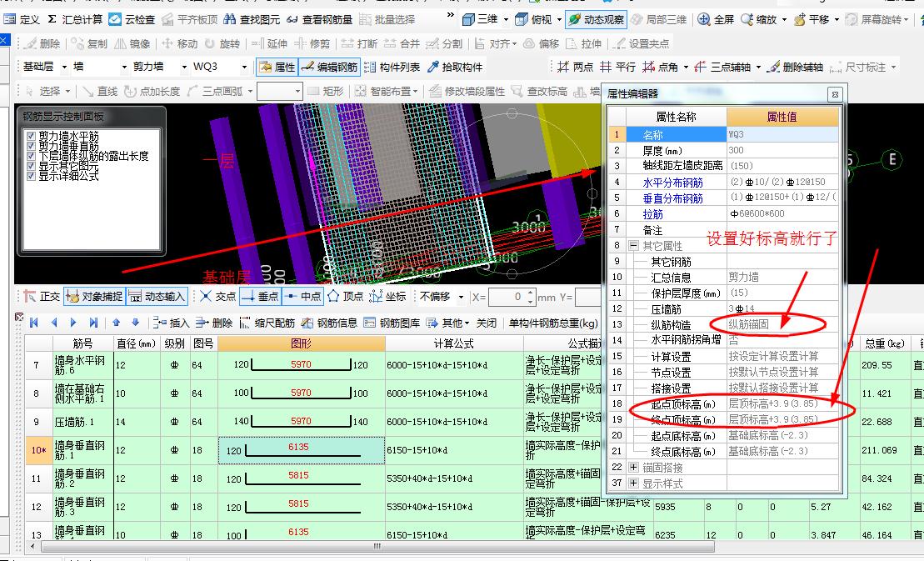Jump to first rebar record arrow
The height and width of the screenshot is (561, 924).
point(33,323)
